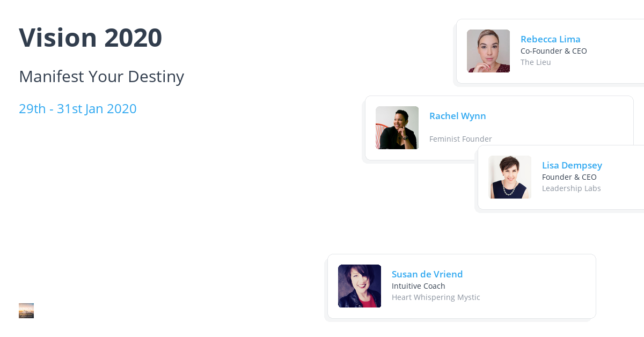Select the 29th - 31st Jan 2020 date
Image resolution: width=644 pixels, height=337 pixels.
tap(78, 108)
